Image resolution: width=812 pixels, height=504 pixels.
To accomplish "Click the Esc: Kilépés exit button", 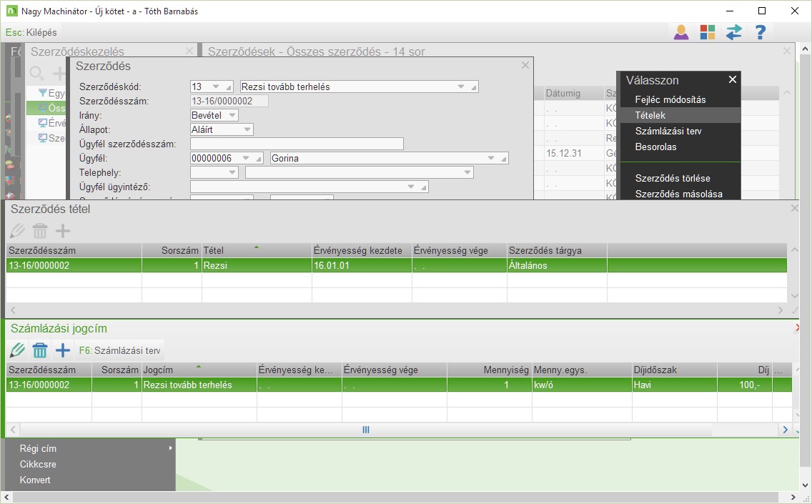I will pos(31,32).
